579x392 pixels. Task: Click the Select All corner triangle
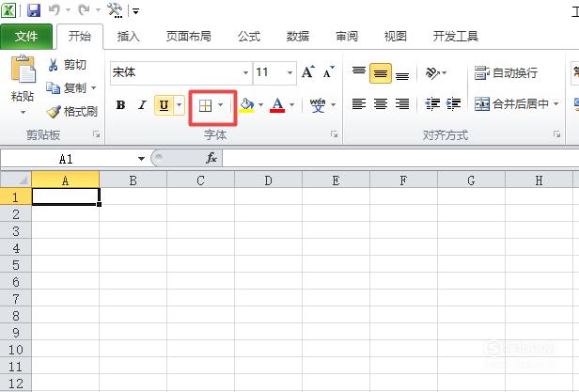[x=16, y=180]
